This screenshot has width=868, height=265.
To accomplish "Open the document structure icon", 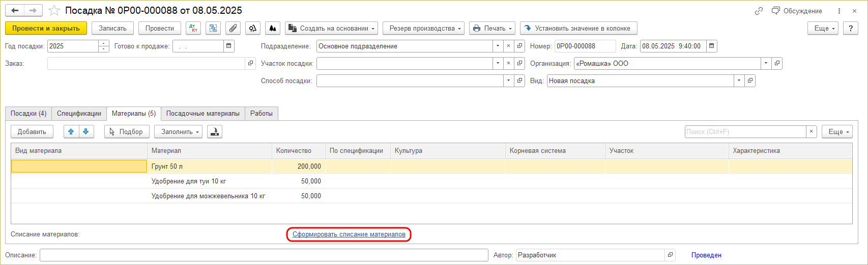I will [213, 29].
